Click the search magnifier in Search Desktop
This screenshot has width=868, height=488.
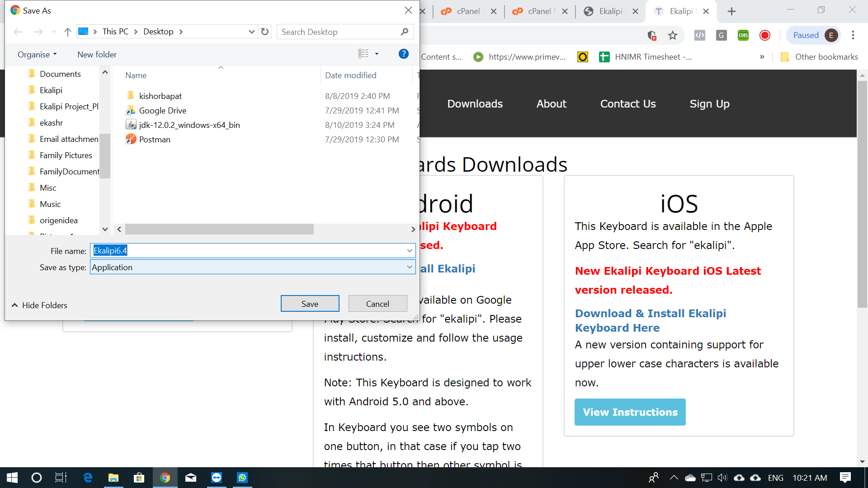404,32
